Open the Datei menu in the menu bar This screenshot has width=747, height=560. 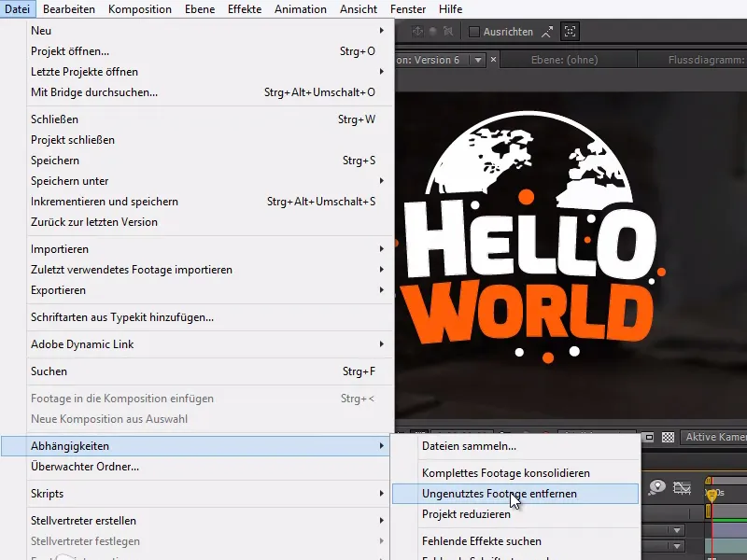[x=17, y=9]
